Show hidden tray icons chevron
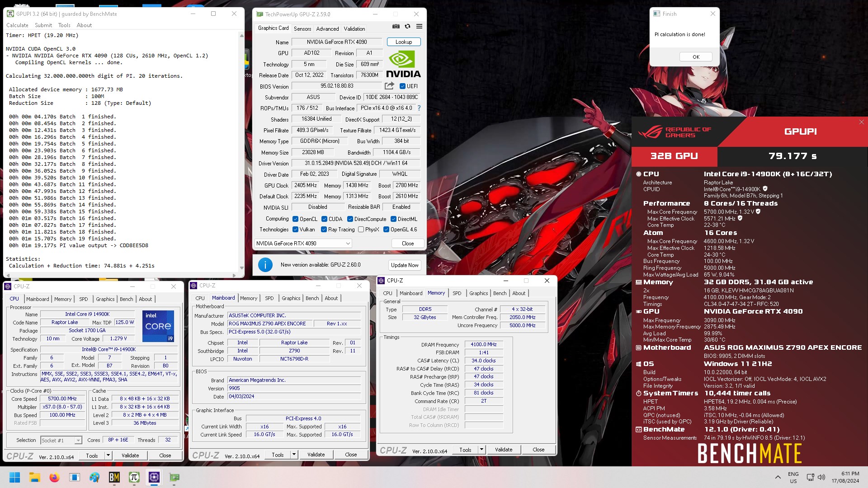The width and height of the screenshot is (868, 488). 778,477
